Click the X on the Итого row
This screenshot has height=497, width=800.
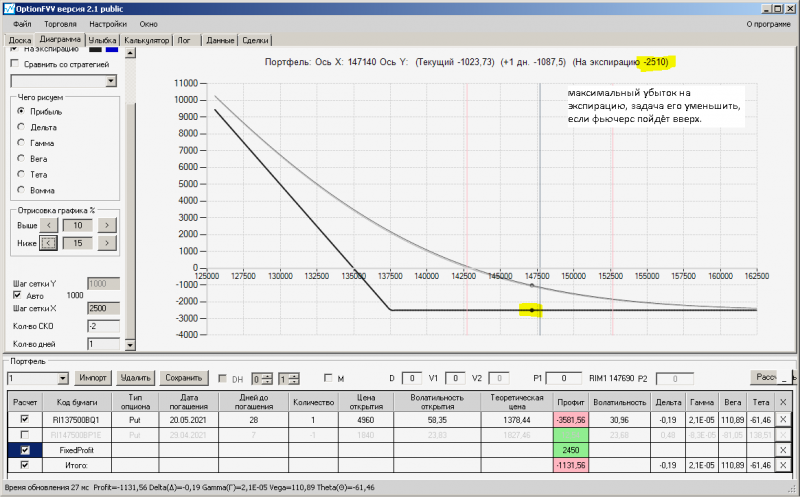click(783, 465)
